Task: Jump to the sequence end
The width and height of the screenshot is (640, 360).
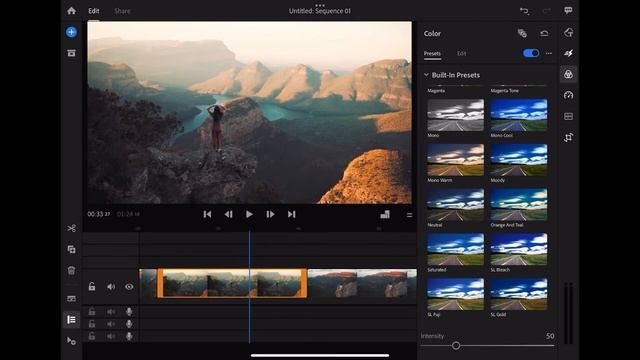Action: point(291,214)
